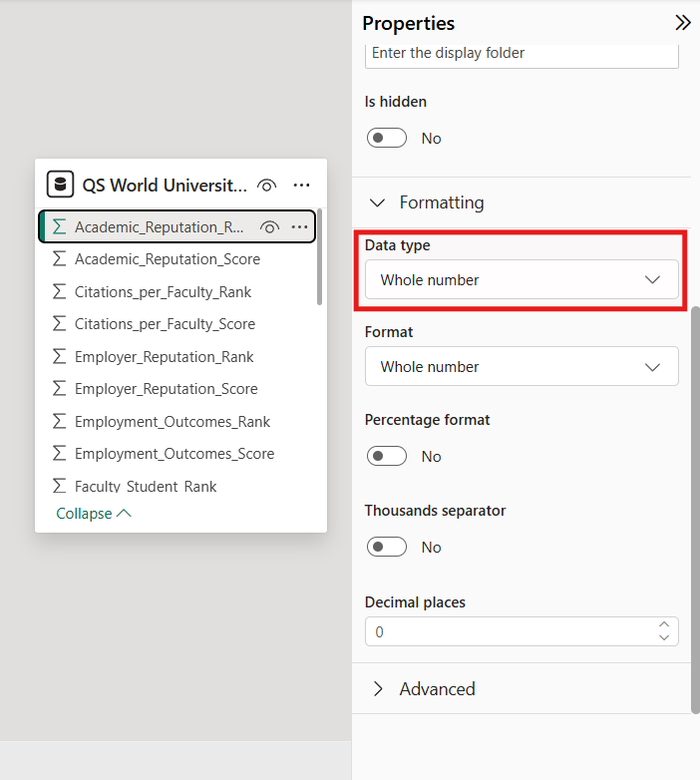
Task: Open more options for Academic_Reputation_Rank column
Action: [299, 227]
